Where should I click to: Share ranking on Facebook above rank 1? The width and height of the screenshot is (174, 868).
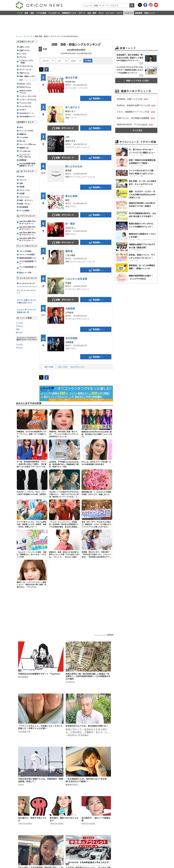[47, 69]
